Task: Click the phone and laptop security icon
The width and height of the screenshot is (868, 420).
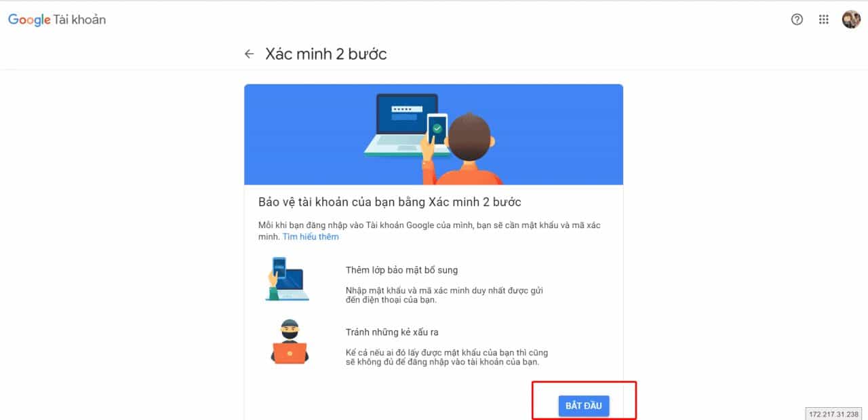Action: (x=287, y=278)
